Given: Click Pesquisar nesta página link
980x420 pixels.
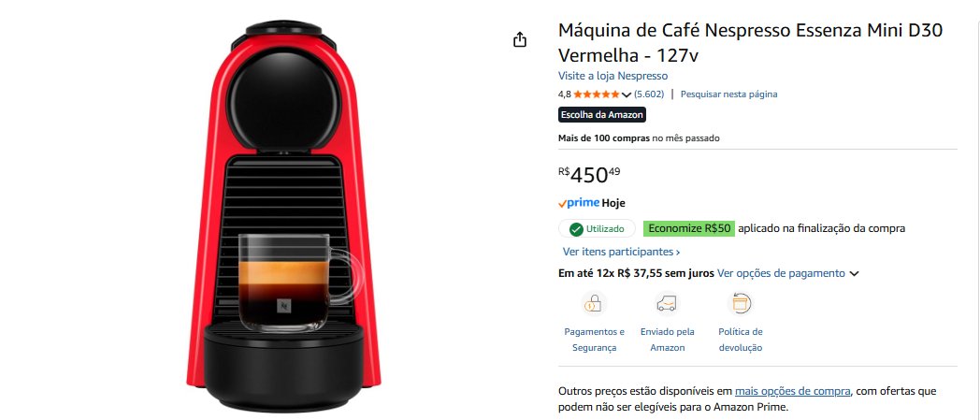Looking at the screenshot, I should click(728, 94).
